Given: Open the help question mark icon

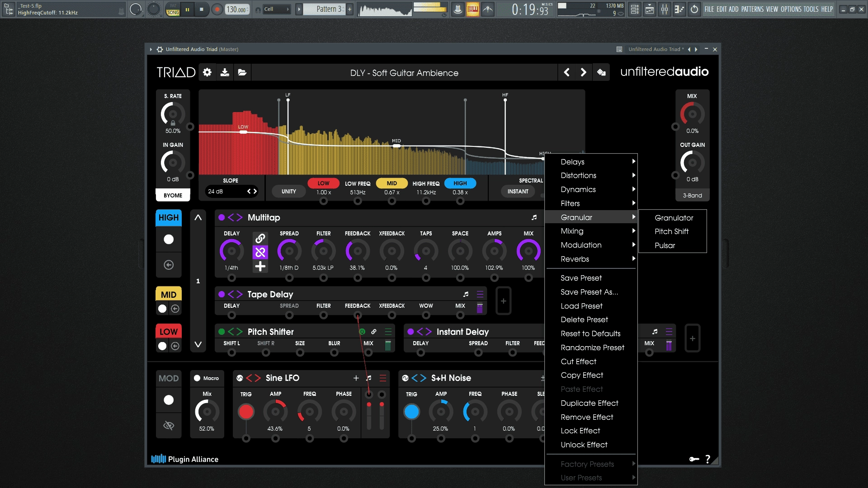Looking at the screenshot, I should [x=708, y=459].
